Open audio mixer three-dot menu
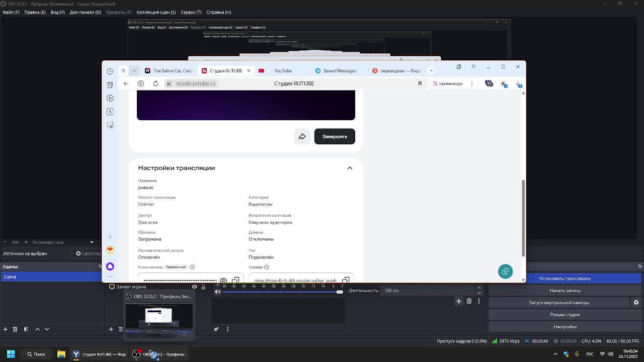The height and width of the screenshot is (362, 644). [x=227, y=329]
